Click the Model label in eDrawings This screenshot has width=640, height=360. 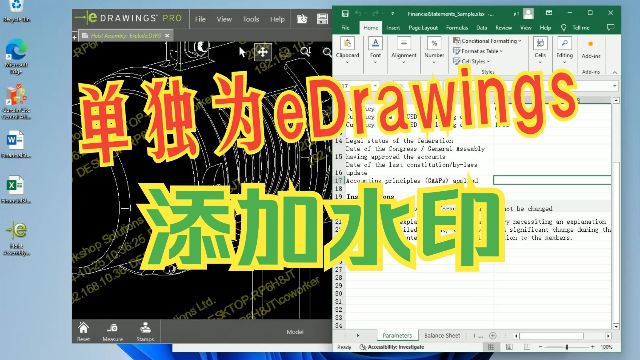pos(295,332)
